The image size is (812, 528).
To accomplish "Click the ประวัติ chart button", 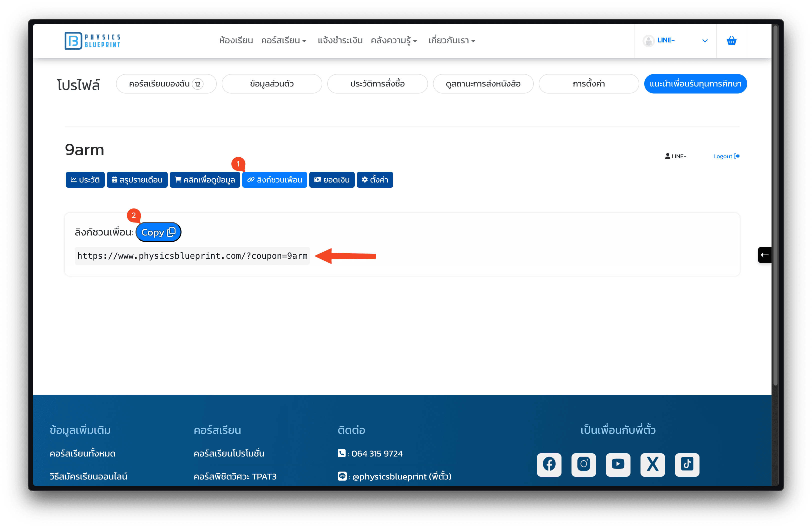I will click(85, 180).
